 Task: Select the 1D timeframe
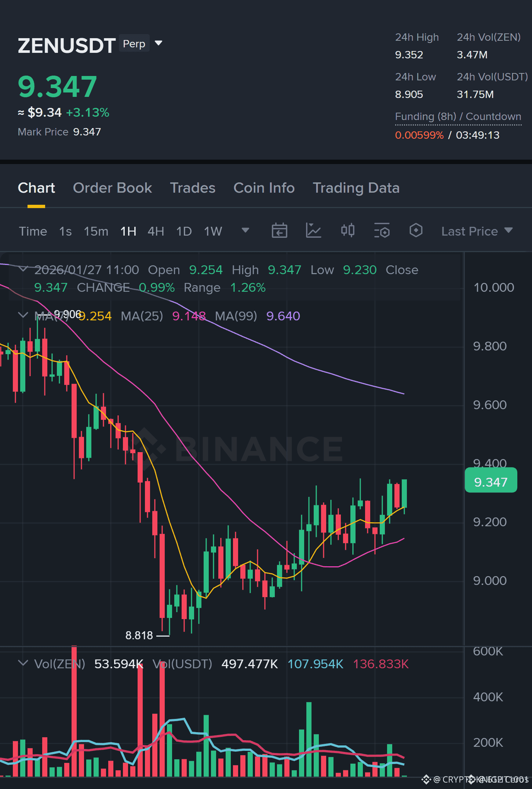click(184, 232)
